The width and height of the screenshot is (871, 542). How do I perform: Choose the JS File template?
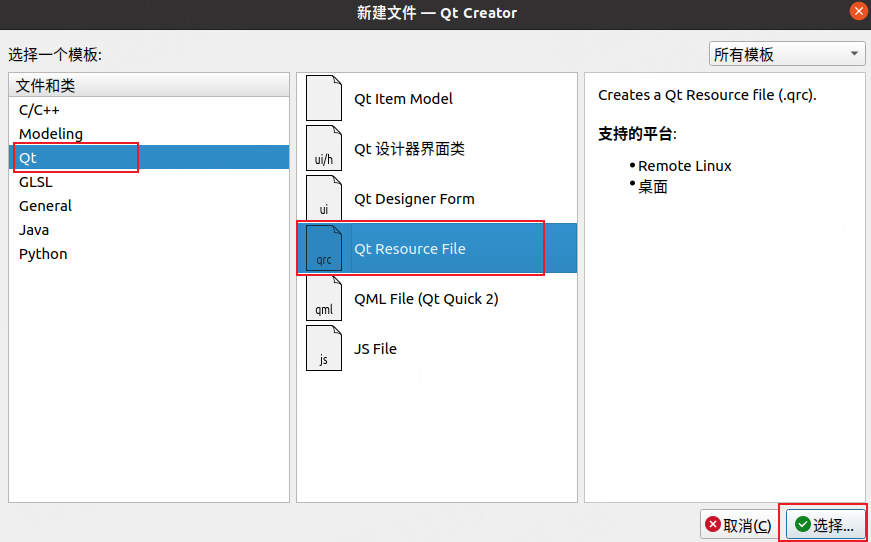point(437,348)
